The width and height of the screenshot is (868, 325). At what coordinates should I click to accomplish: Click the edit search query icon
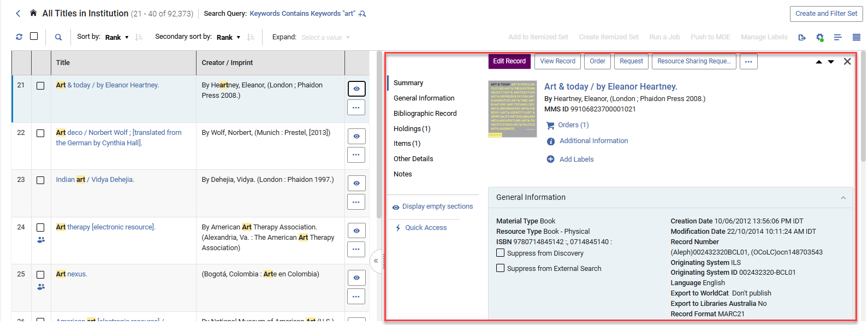click(x=362, y=14)
